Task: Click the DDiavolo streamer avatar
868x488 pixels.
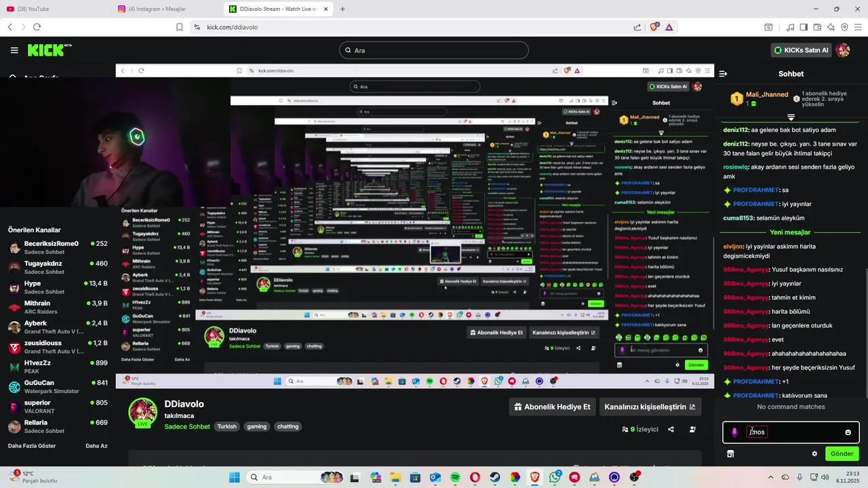Action: pyautogui.click(x=143, y=412)
